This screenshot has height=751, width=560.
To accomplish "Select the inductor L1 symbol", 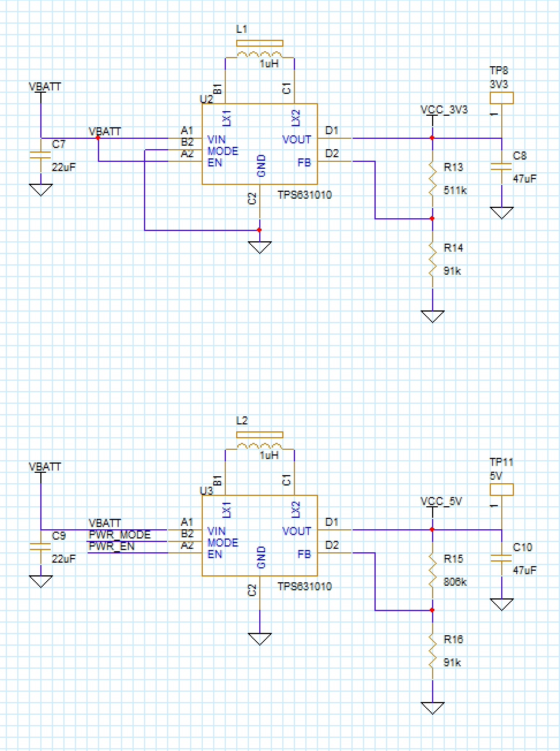I will click(259, 52).
